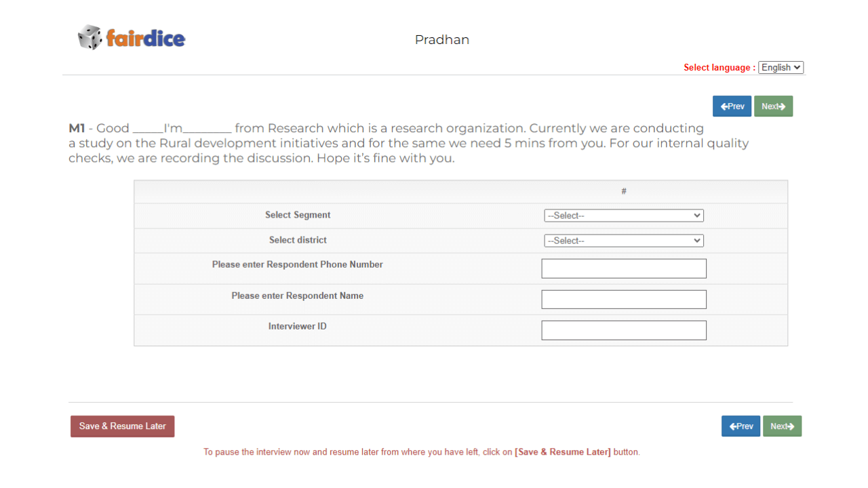
Task: Focus the Respondent Phone Number field
Action: tap(623, 268)
